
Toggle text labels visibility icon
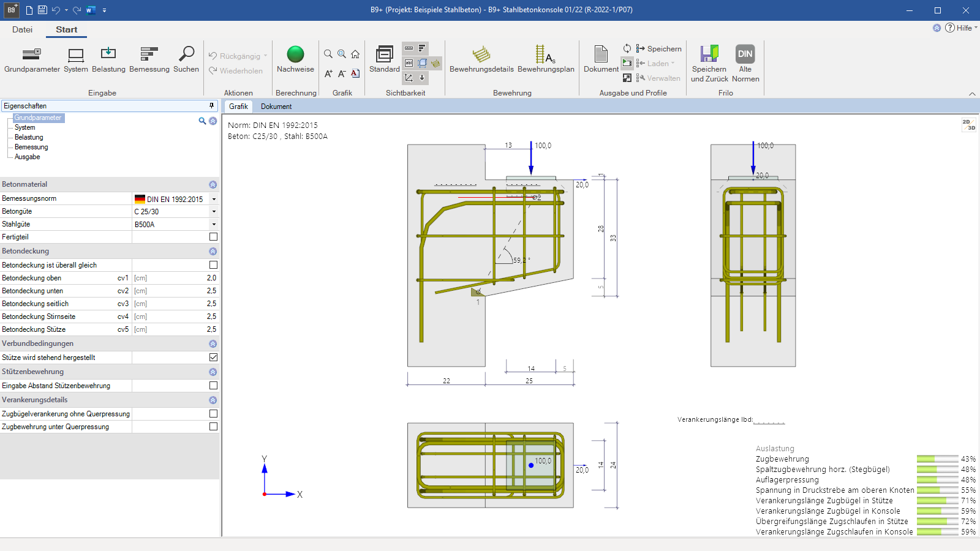click(x=409, y=63)
